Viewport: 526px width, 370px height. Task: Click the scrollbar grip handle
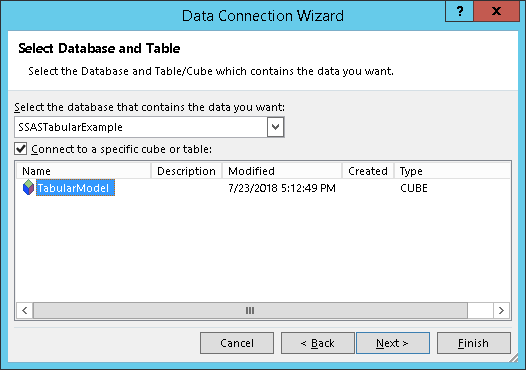pyautogui.click(x=250, y=310)
